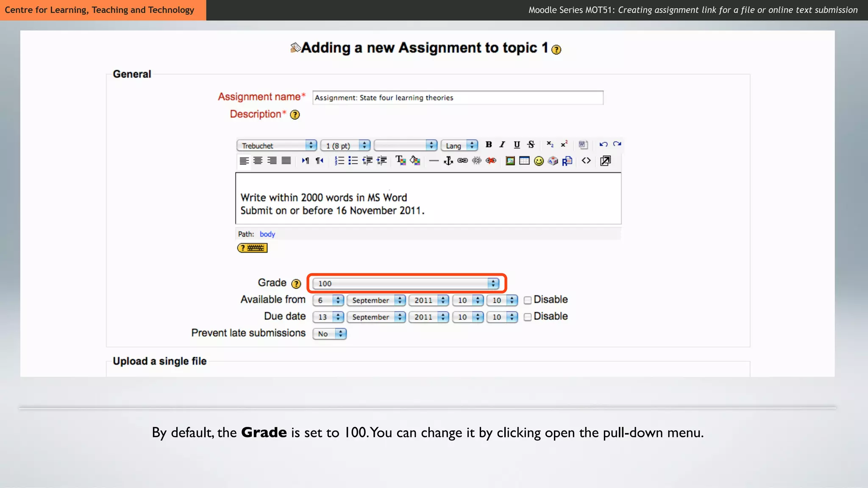The image size is (868, 488).
Task: Toggle bold formatting in the description editor
Action: click(489, 144)
